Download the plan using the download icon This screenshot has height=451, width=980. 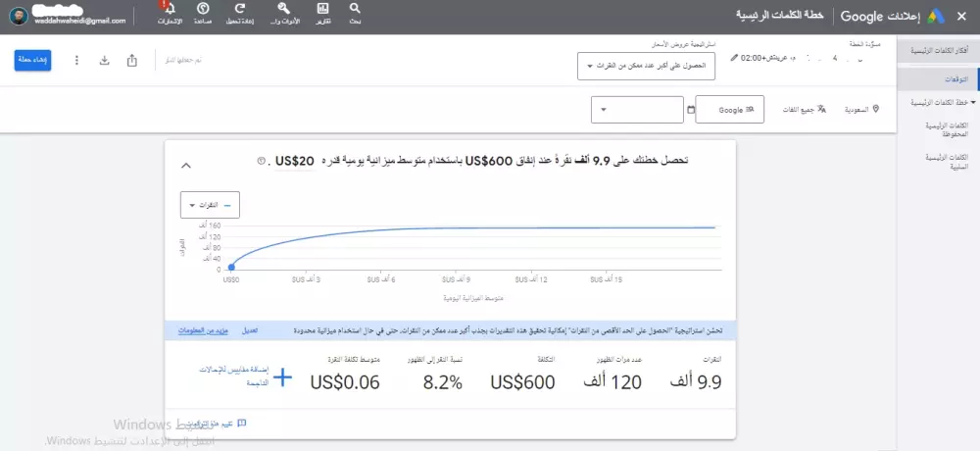105,60
